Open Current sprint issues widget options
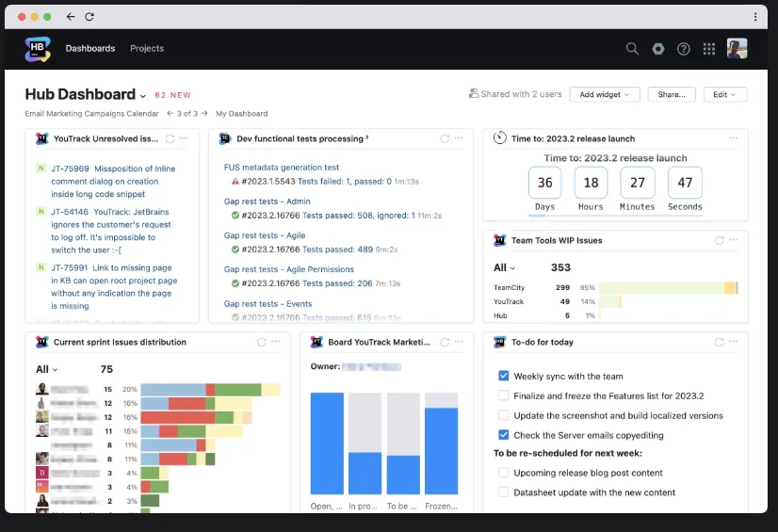Image resolution: width=778 pixels, height=532 pixels. pyautogui.click(x=275, y=342)
